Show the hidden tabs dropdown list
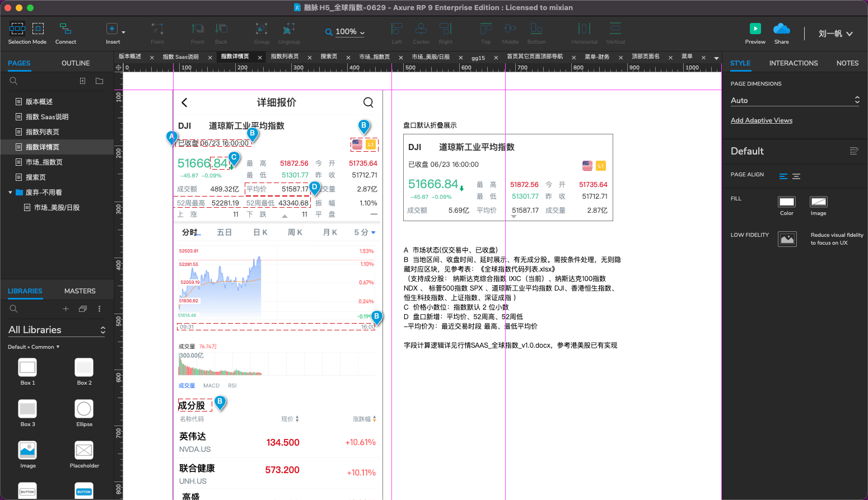The height and width of the screenshot is (500, 868). click(x=716, y=58)
